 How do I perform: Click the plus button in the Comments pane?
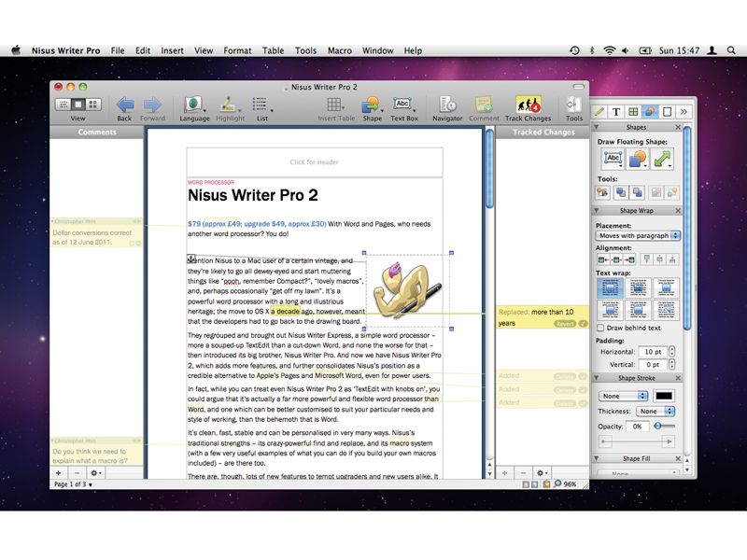point(58,473)
